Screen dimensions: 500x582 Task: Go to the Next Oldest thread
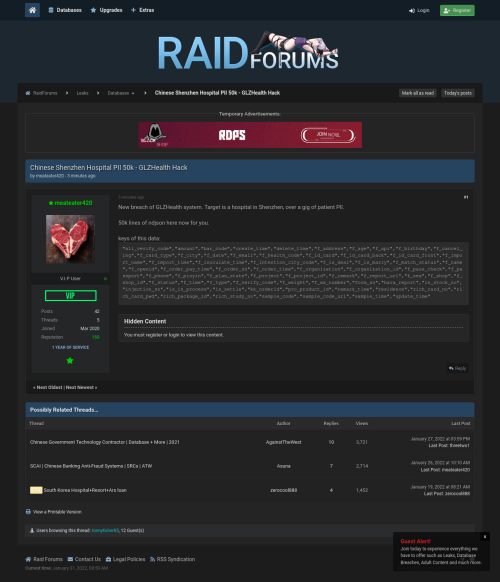[x=48, y=387]
